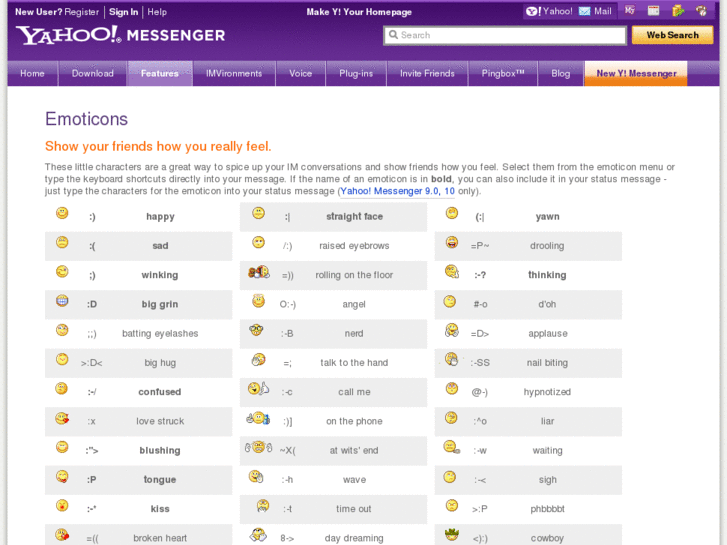Click the nail biting emoticon icon

point(451,359)
